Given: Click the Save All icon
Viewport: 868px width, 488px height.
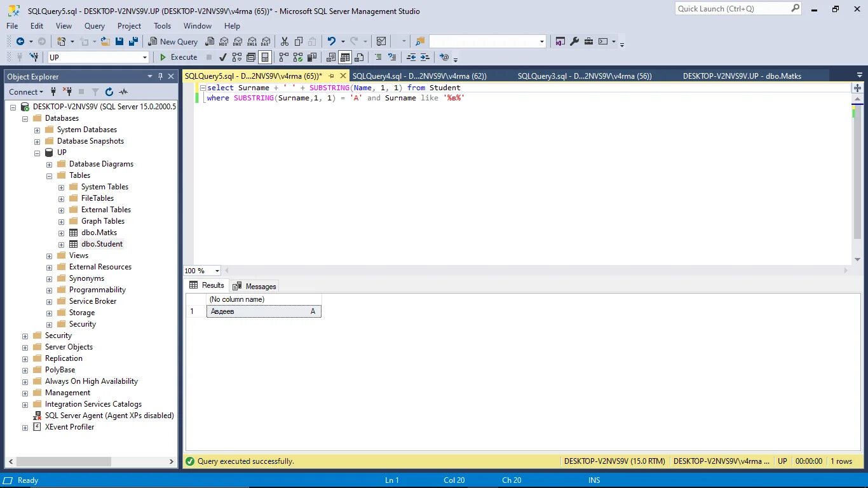Looking at the screenshot, I should click(x=133, y=41).
